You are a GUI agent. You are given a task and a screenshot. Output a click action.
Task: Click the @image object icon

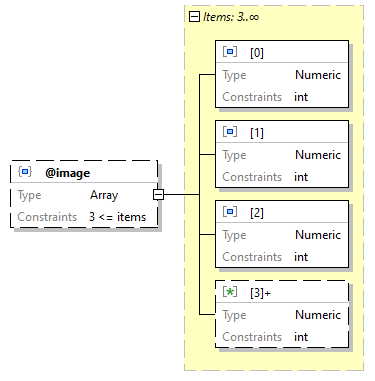pos(25,172)
